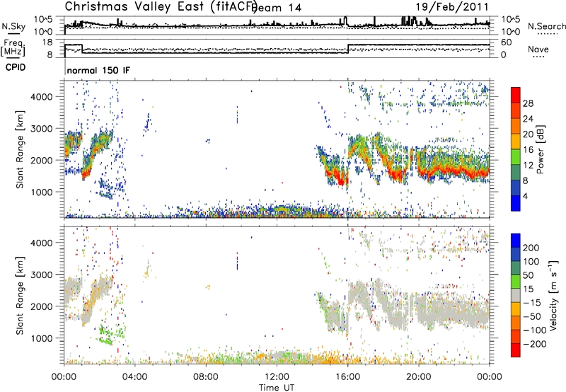Screen dimensions: 566x392
Task: Click the 3000 tick of velocity panel
Action: [41, 275]
